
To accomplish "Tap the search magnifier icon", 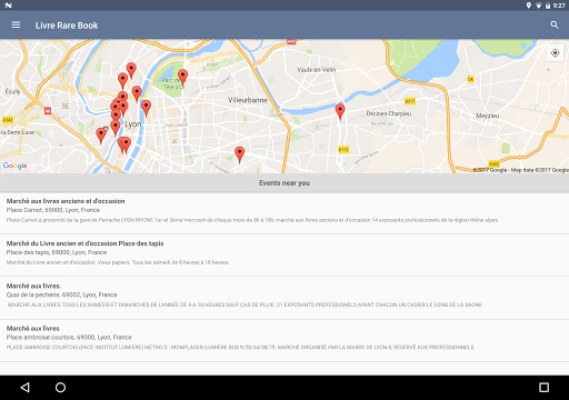I will click(554, 25).
